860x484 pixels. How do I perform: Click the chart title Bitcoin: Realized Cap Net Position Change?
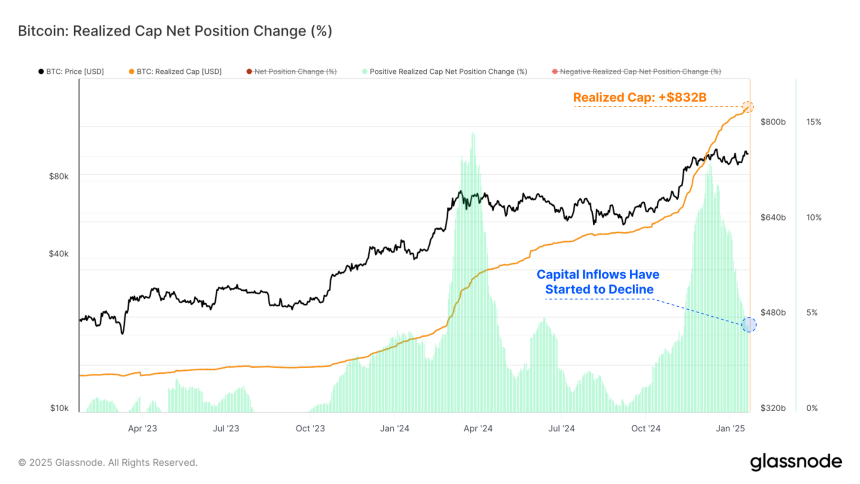[175, 31]
